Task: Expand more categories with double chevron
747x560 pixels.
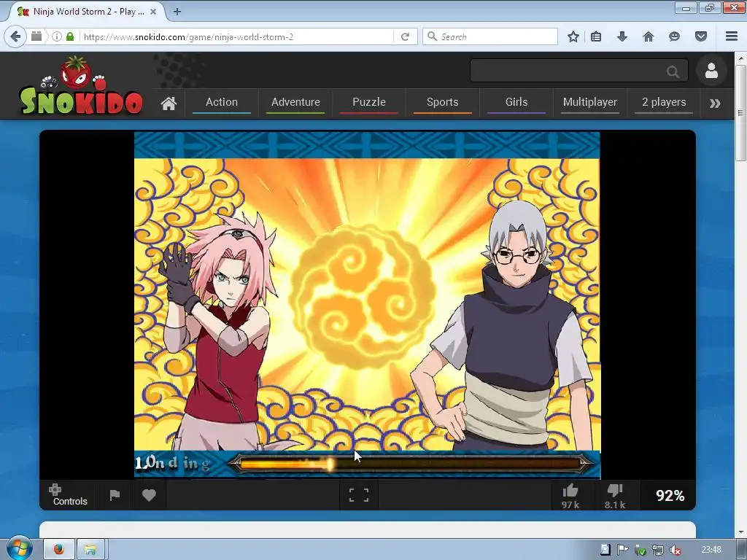Action: click(x=715, y=104)
